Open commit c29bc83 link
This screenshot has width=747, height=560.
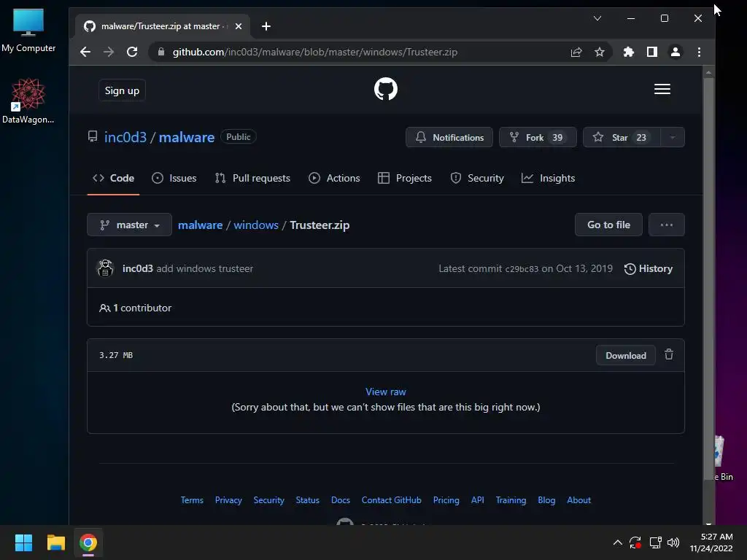[522, 268]
